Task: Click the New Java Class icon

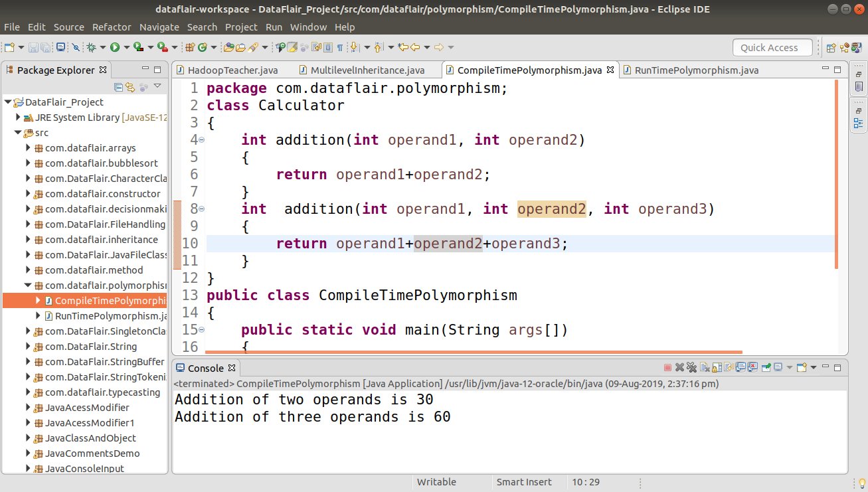Action: (x=203, y=47)
